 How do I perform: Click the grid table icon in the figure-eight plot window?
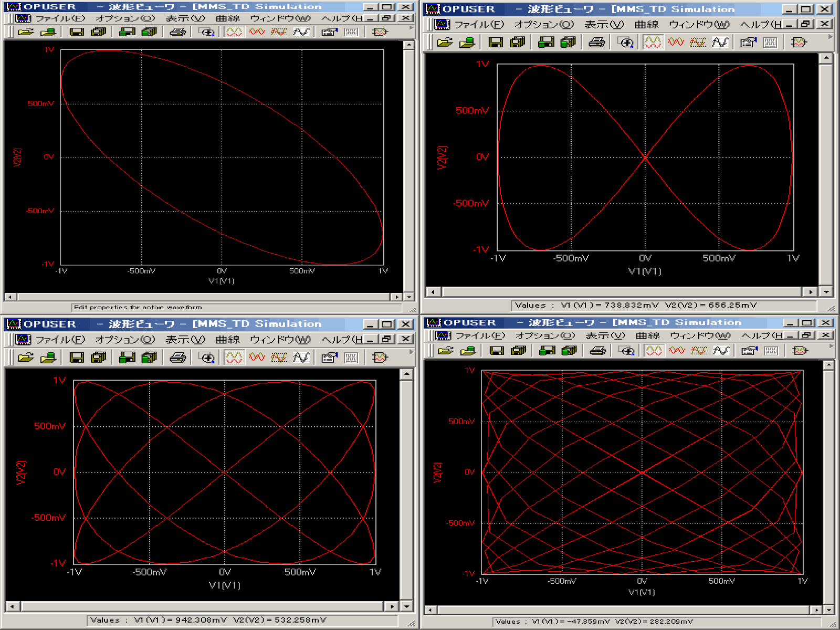point(770,42)
